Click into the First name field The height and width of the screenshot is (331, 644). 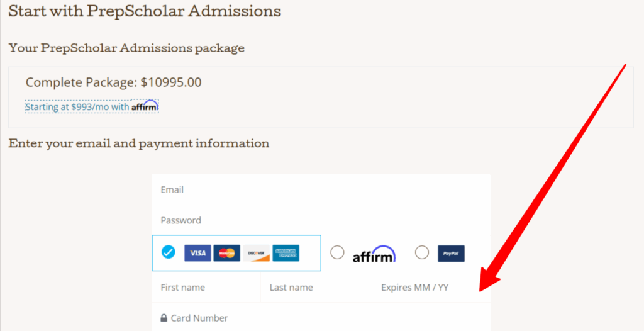coord(206,288)
